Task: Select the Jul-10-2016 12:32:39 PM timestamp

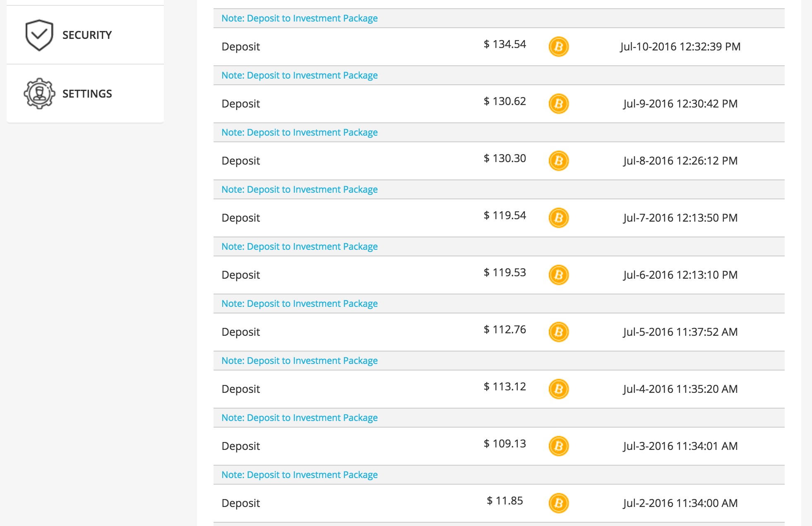Action: tap(680, 47)
